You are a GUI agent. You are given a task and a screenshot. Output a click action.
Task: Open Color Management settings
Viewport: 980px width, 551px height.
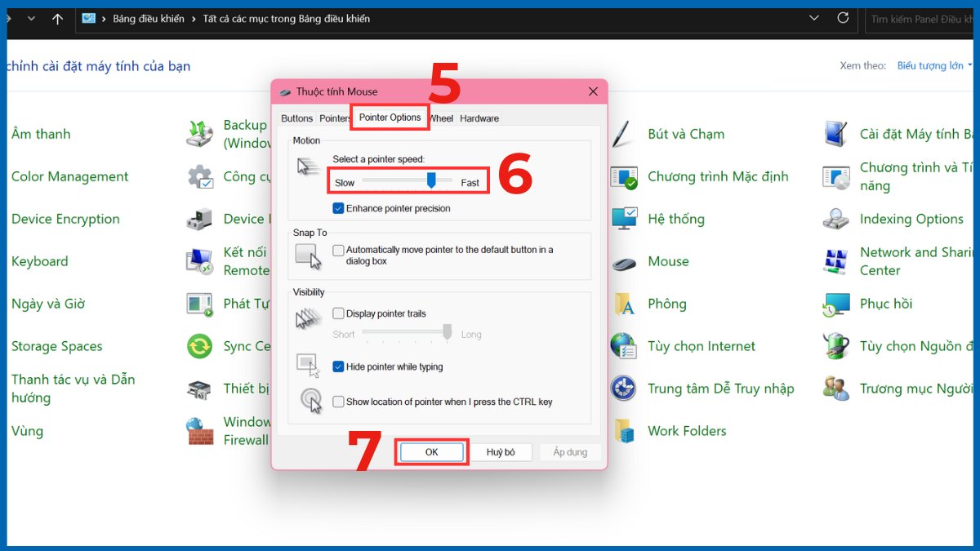(x=69, y=176)
